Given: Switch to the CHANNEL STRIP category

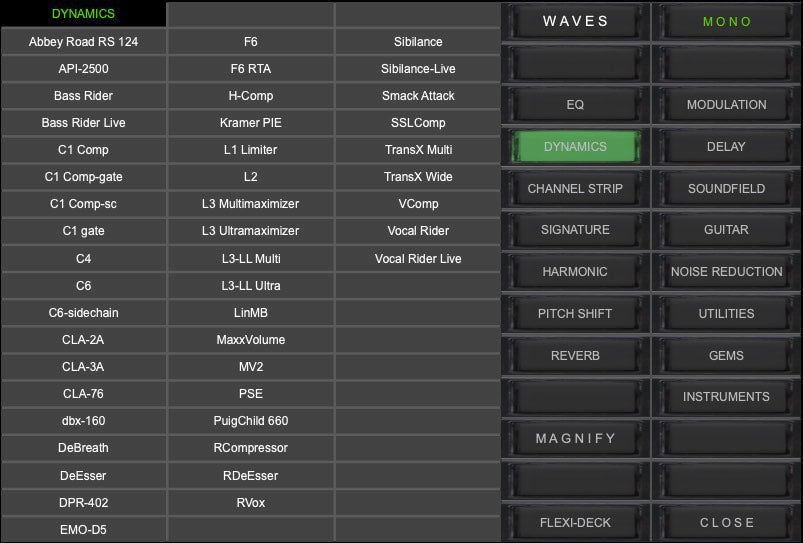Looking at the screenshot, I should [575, 189].
